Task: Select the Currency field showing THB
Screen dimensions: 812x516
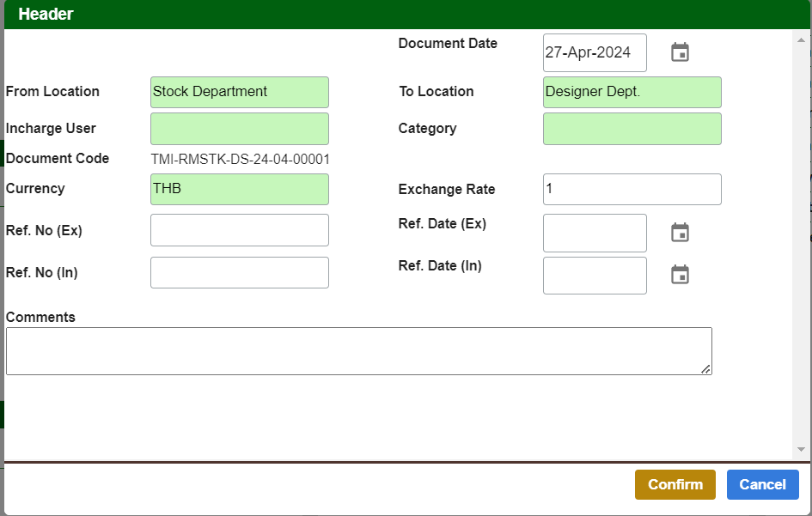Action: (239, 189)
